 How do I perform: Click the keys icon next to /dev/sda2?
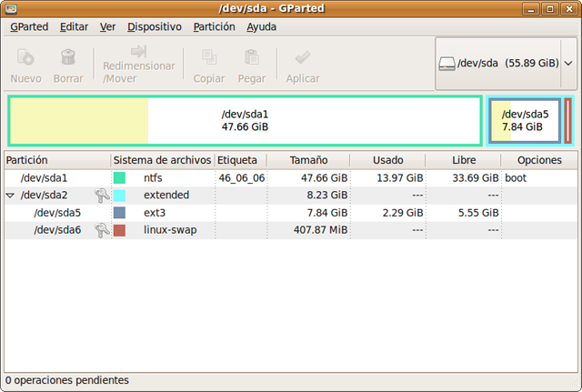[x=102, y=196]
